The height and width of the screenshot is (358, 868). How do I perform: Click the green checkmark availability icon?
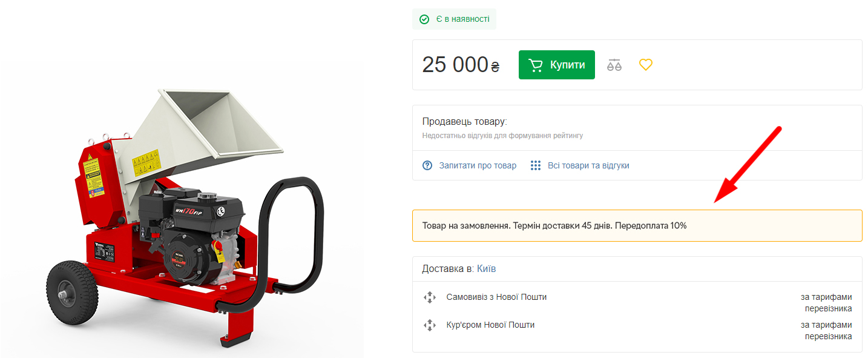click(x=424, y=19)
